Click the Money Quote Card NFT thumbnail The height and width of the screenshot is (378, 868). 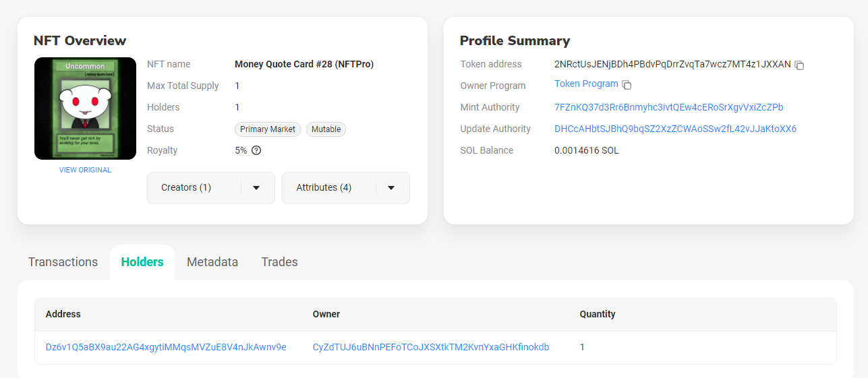click(85, 108)
